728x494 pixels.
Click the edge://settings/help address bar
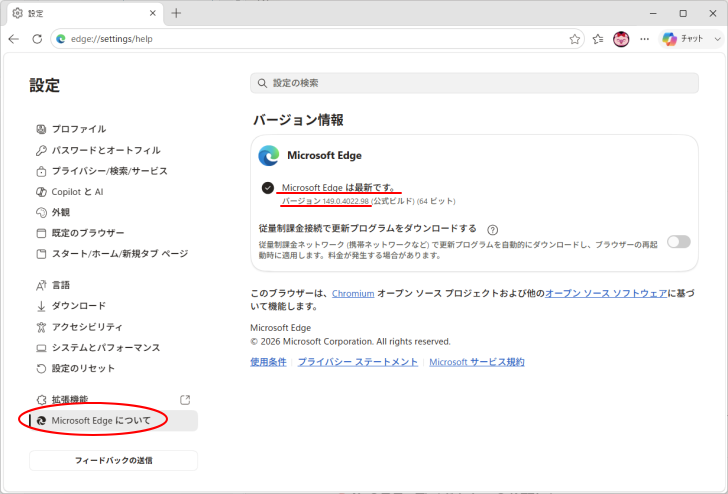point(318,39)
